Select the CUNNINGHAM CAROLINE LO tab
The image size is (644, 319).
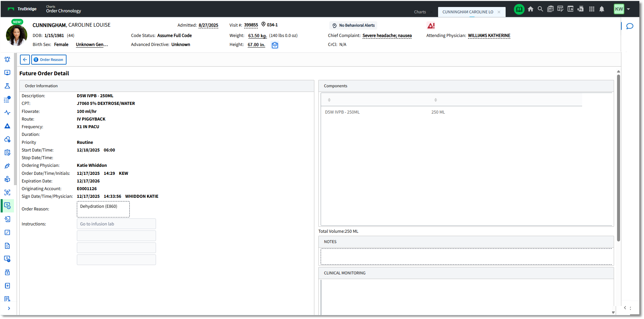(468, 12)
